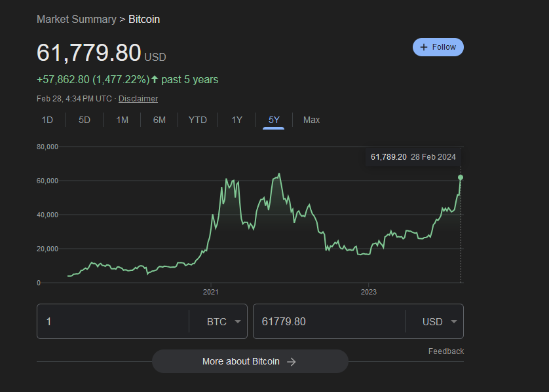Screen dimensions: 549x392
Task: Click the BTC amount input field
Action: coord(113,321)
